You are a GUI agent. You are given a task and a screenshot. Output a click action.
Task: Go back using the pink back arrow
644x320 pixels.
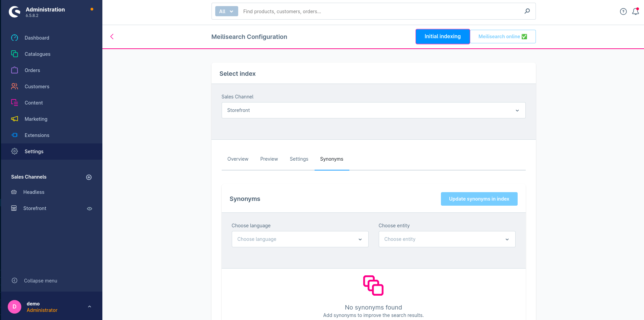click(x=112, y=37)
